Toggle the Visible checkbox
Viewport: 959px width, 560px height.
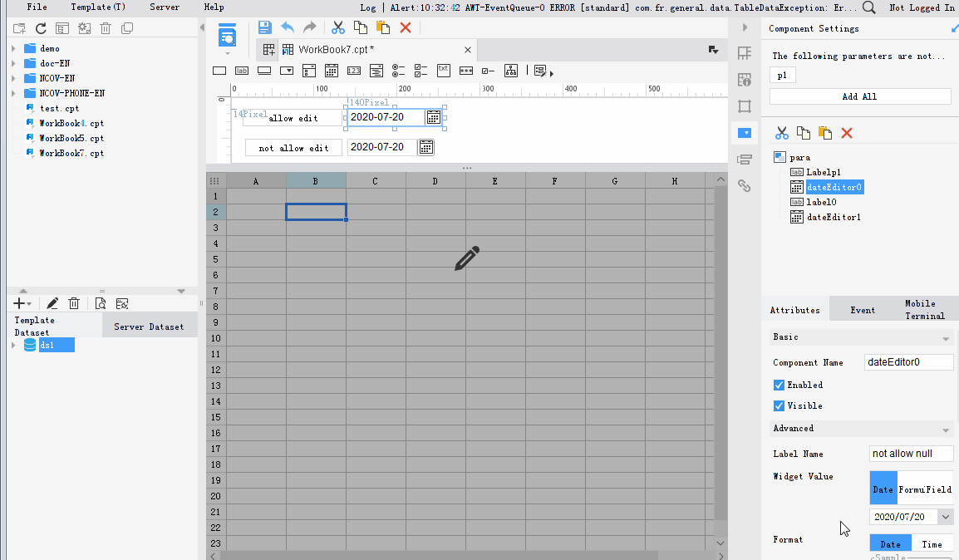pos(779,406)
